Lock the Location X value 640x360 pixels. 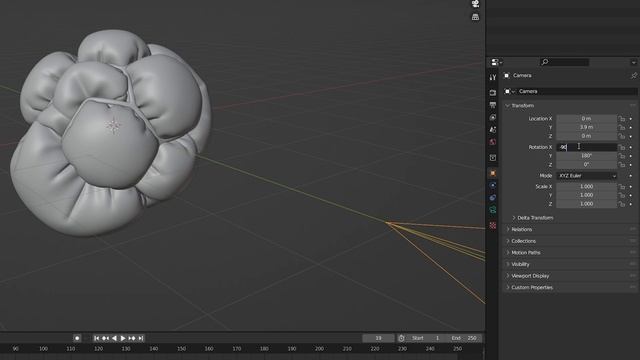[622, 119]
